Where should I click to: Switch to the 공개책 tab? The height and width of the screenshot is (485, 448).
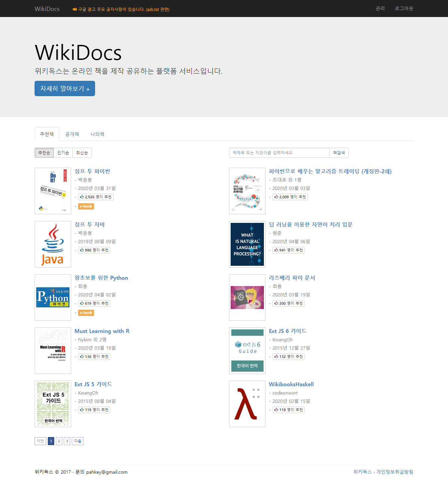pos(72,134)
